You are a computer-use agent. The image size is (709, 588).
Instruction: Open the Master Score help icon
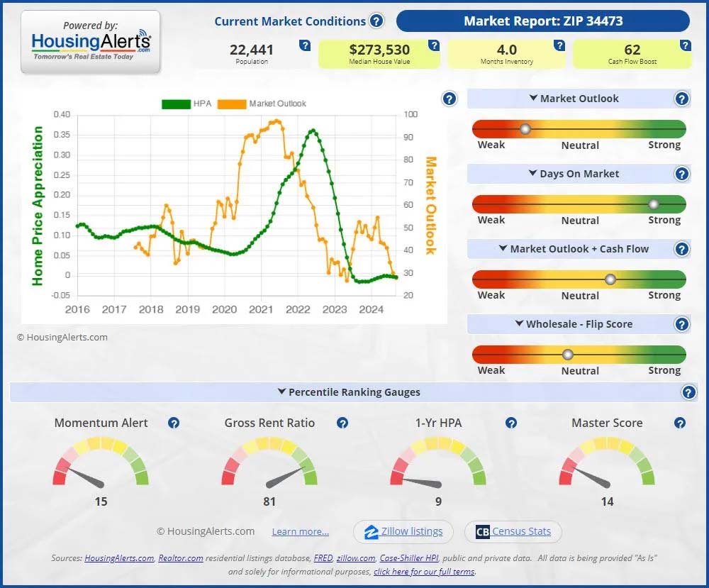coord(680,423)
